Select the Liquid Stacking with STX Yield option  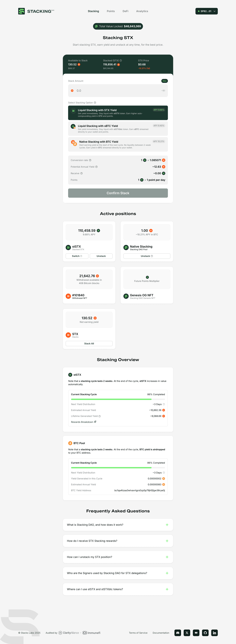point(118,112)
